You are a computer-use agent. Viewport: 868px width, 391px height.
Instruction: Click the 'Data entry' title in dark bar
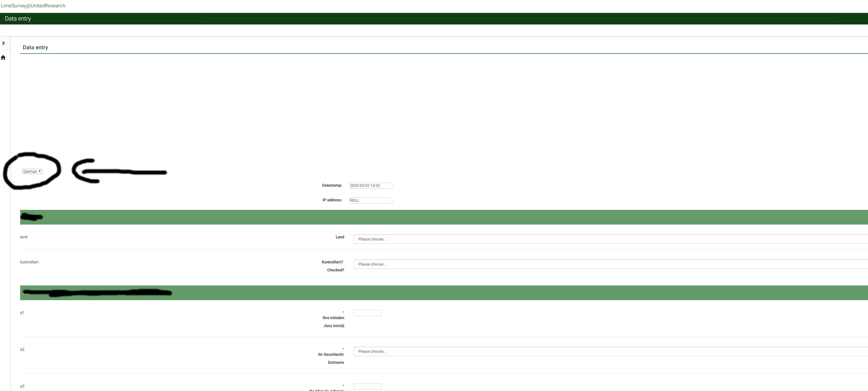click(18, 19)
